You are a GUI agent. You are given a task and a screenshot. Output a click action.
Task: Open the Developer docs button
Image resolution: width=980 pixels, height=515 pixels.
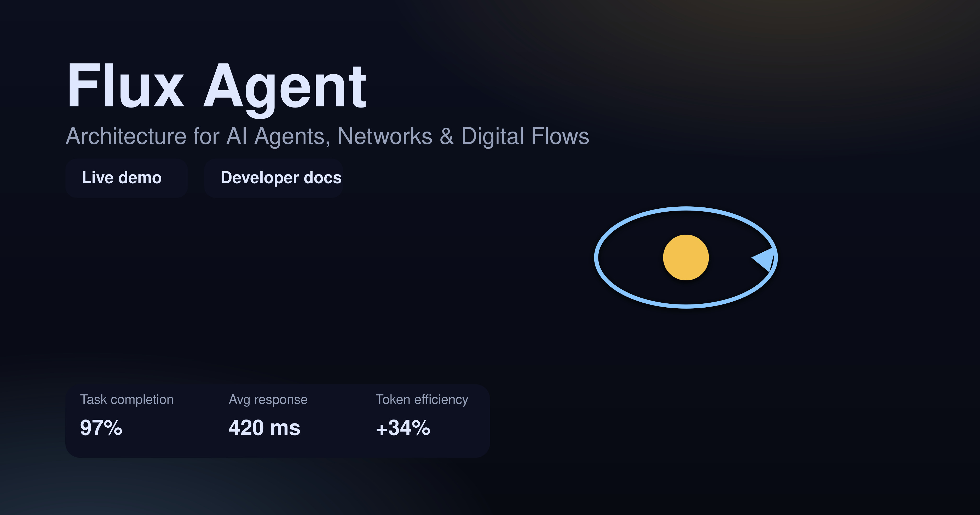tap(274, 178)
